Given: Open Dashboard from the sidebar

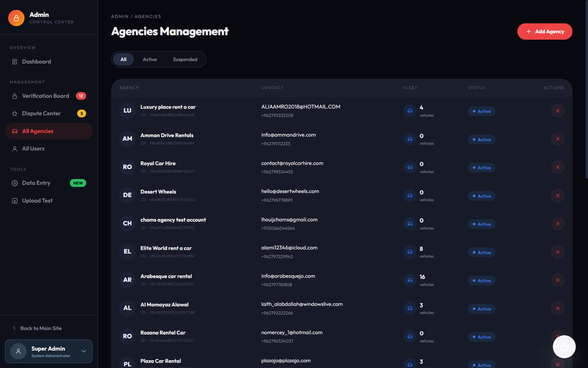Looking at the screenshot, I should click(49, 62).
